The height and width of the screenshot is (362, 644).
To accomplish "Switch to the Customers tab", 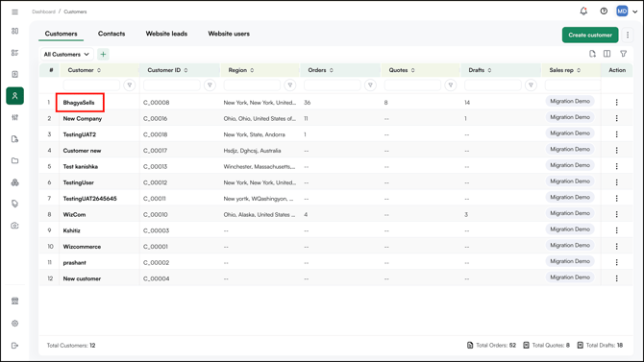I will tap(61, 34).
